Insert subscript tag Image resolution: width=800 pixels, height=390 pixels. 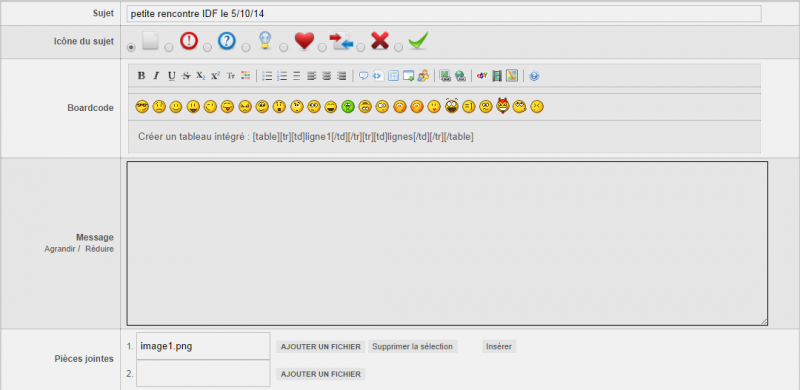click(x=201, y=76)
